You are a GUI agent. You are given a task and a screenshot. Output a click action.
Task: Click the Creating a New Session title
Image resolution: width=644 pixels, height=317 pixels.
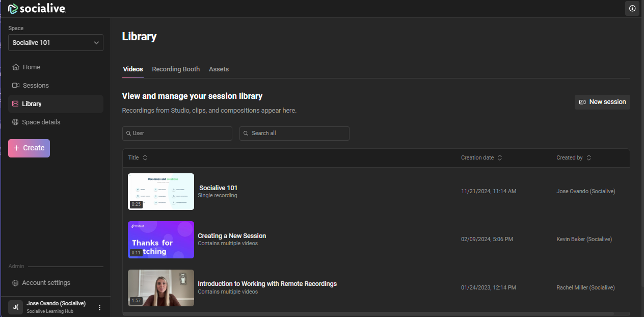coord(232,236)
